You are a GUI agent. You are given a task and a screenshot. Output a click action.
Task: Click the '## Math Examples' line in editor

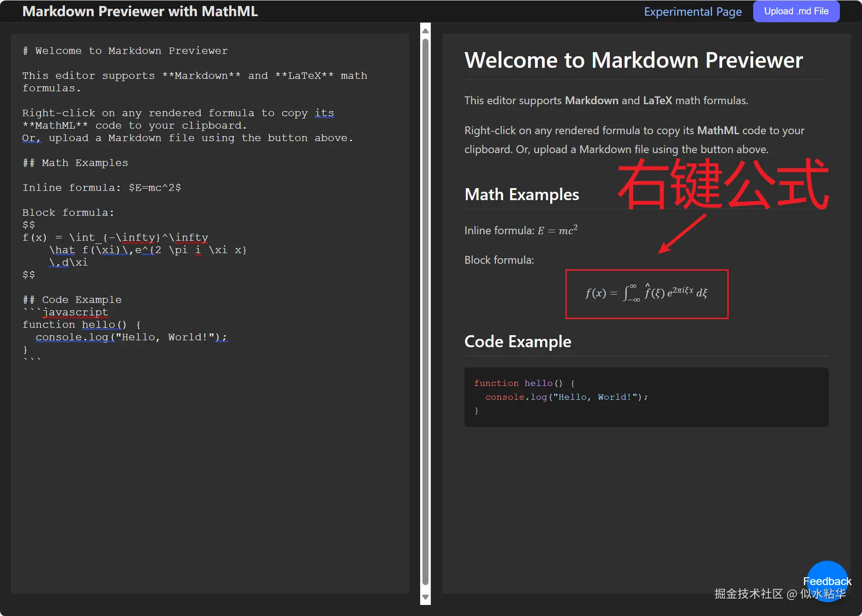point(75,163)
